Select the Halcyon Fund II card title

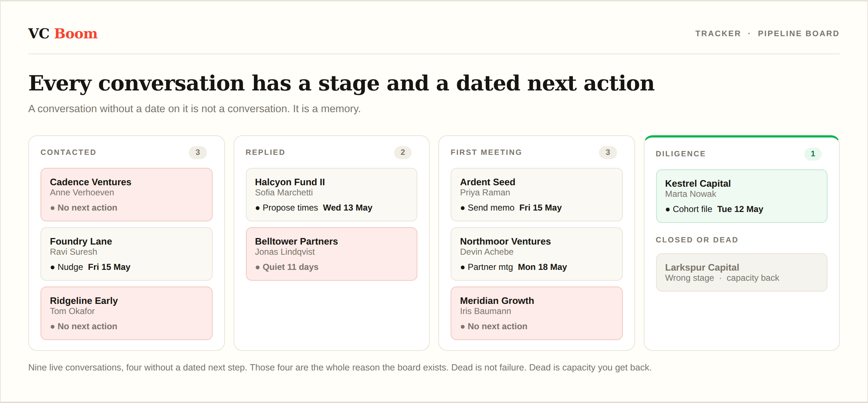[x=290, y=182]
